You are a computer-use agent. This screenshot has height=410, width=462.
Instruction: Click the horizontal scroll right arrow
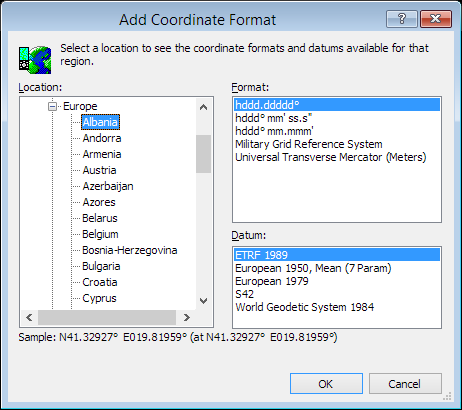click(x=187, y=317)
